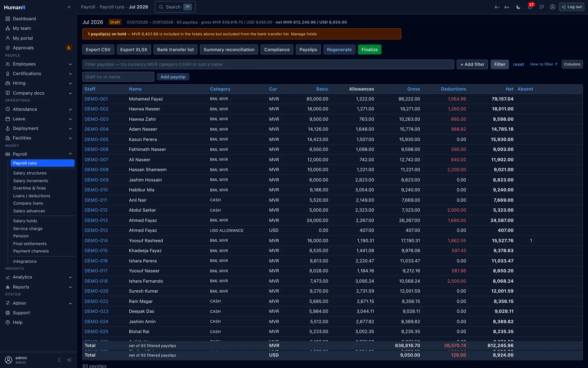
Task: Focus the Filter payslips input field
Action: pos(268,64)
